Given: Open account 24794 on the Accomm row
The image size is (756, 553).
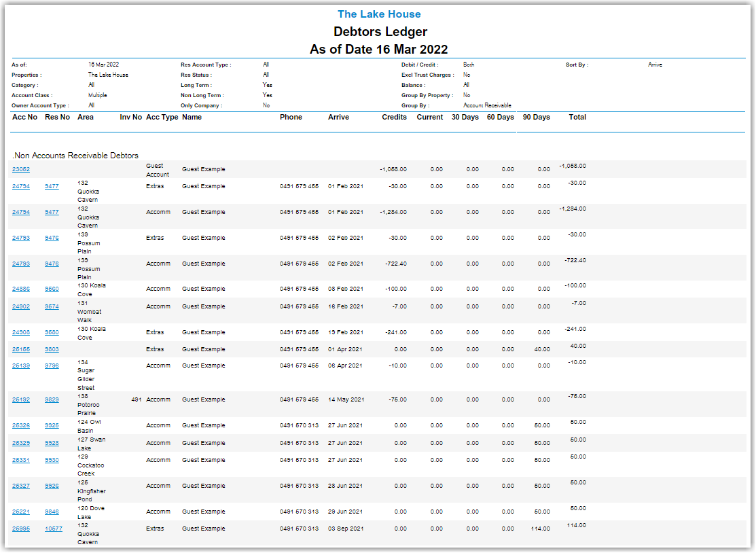Looking at the screenshot, I should (21, 212).
